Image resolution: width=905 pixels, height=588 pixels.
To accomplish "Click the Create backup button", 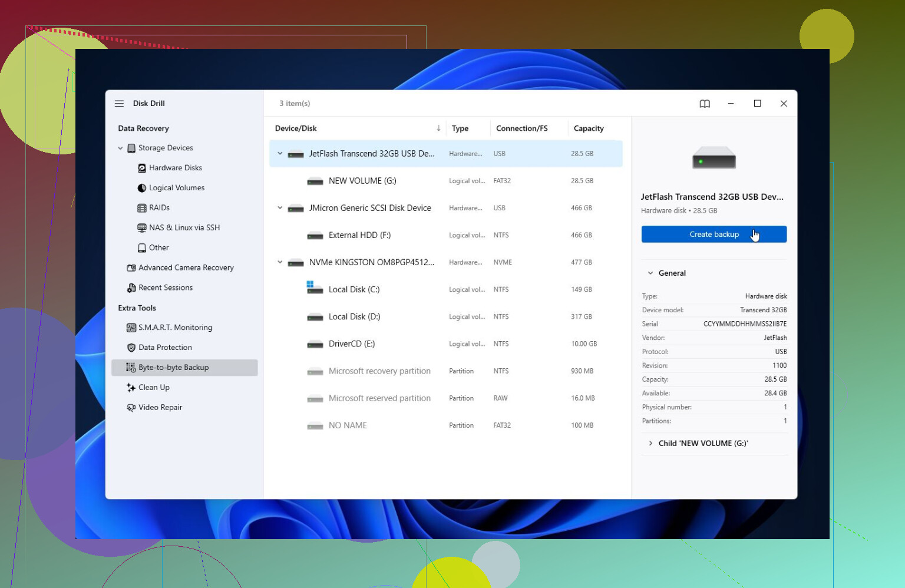I will click(714, 234).
